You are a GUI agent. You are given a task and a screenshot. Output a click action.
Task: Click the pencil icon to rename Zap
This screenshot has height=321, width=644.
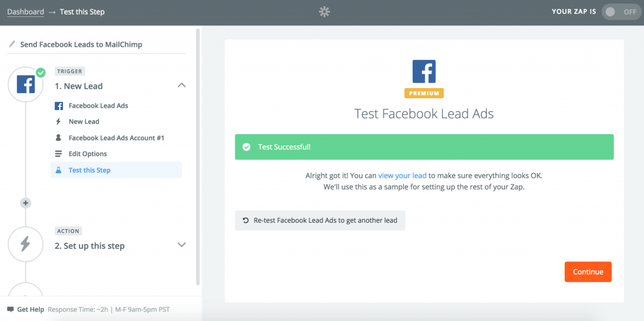[12, 45]
